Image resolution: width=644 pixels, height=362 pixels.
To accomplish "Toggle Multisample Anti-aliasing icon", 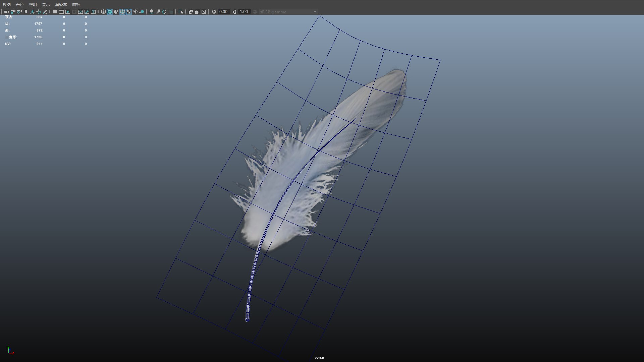I will [164, 12].
